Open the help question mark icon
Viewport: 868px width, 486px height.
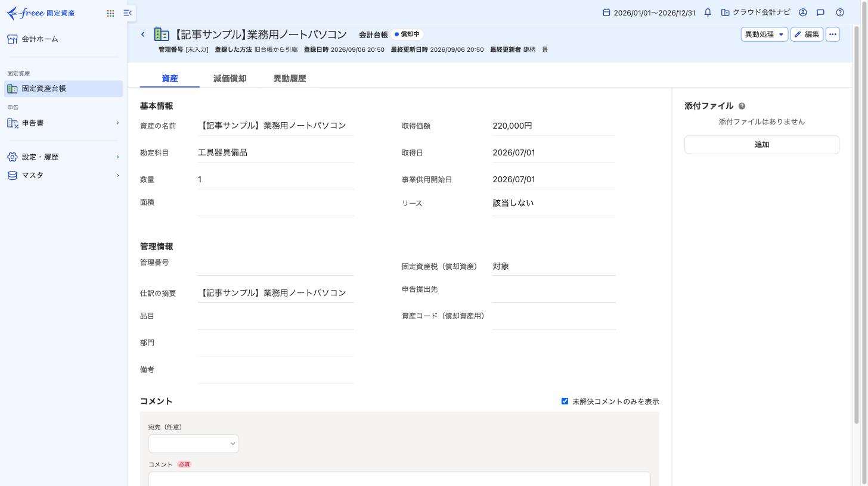click(x=840, y=13)
